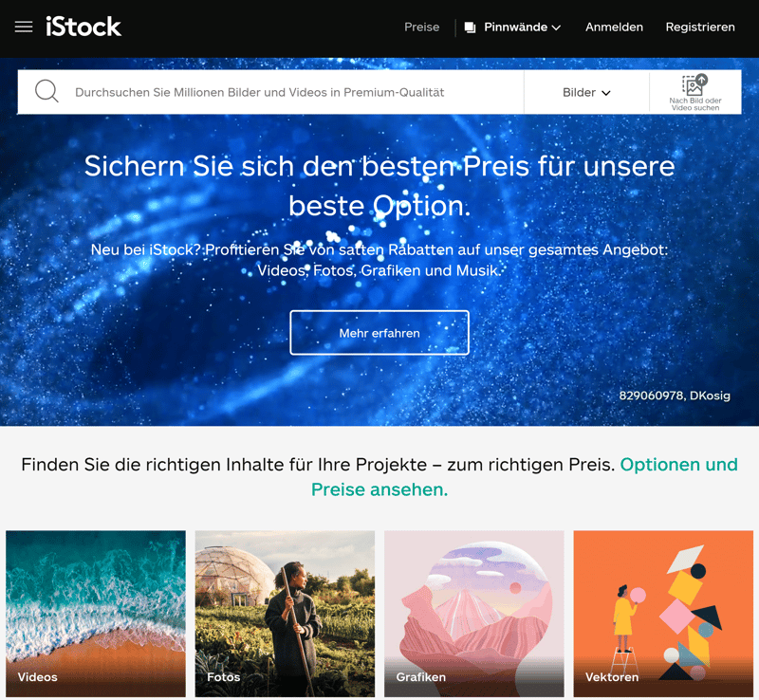This screenshot has width=759, height=700.
Task: Open the Bilder media type dropdown
Action: pos(586,92)
